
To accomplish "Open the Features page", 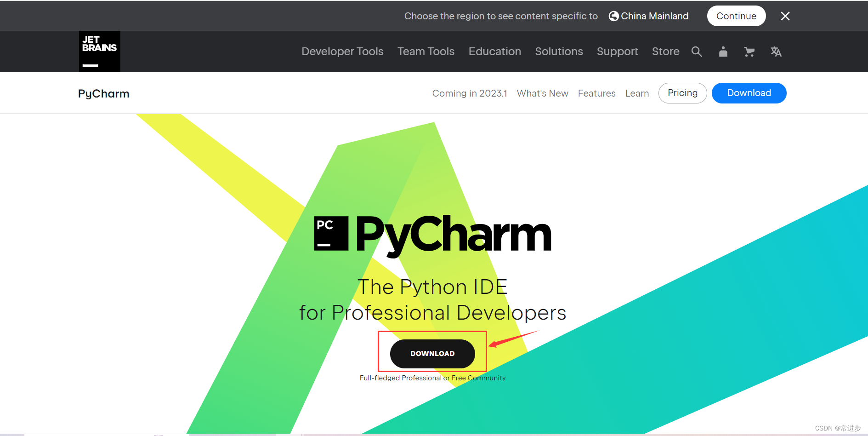I will point(596,93).
